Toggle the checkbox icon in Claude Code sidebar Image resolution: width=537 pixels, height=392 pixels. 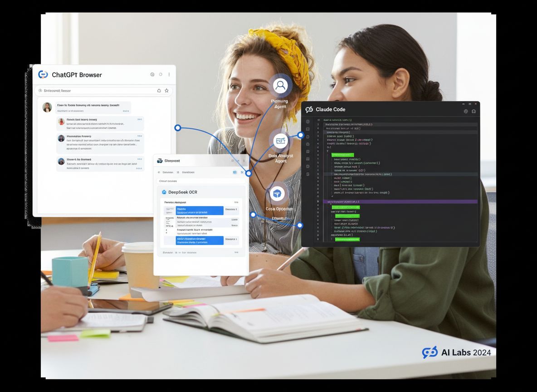[308, 129]
